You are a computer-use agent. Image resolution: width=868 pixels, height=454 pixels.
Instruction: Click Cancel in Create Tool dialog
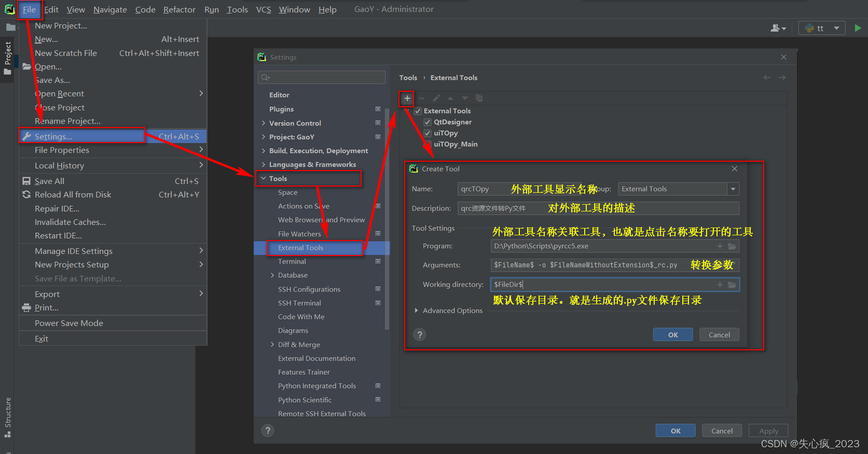click(719, 335)
